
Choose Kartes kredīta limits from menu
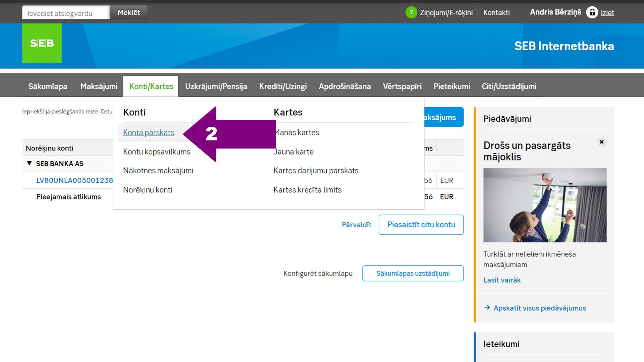(308, 190)
